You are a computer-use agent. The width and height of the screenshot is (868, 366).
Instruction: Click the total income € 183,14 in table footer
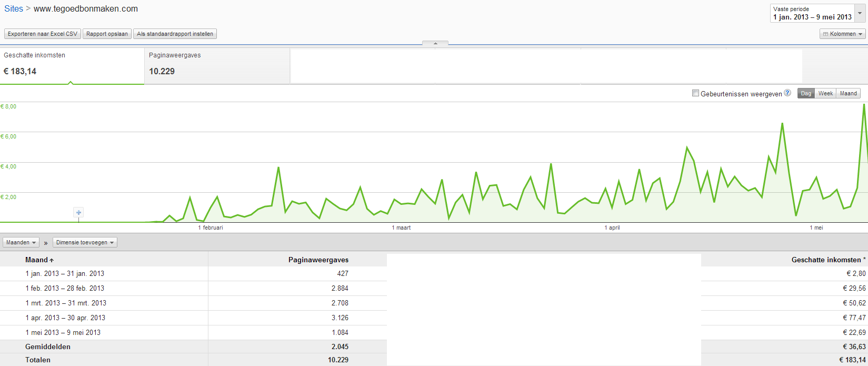852,360
